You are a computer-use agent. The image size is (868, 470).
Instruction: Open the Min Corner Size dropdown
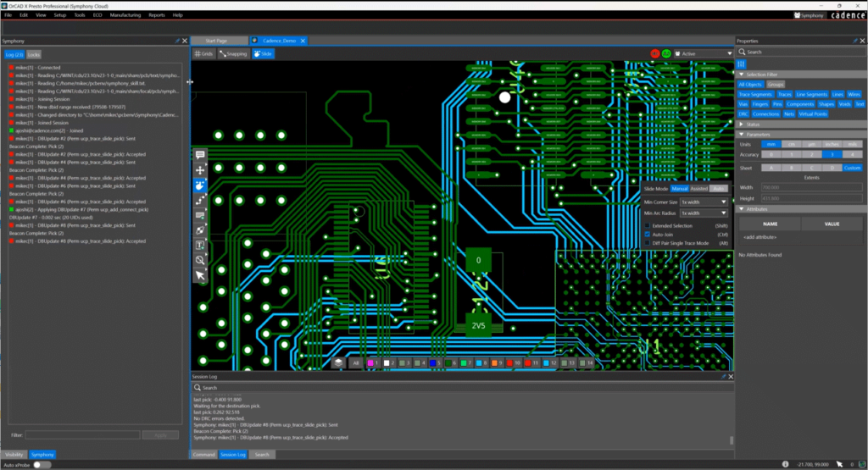(704, 202)
